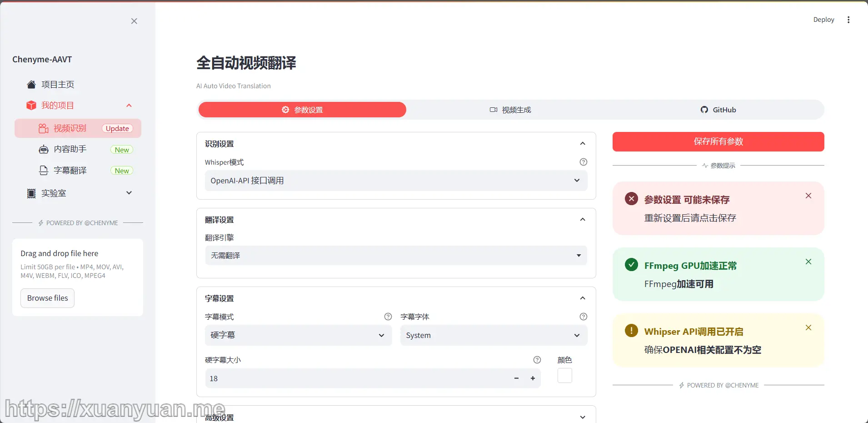Expand the 高级设置 section
This screenshot has width=868, height=423.
coord(583,417)
